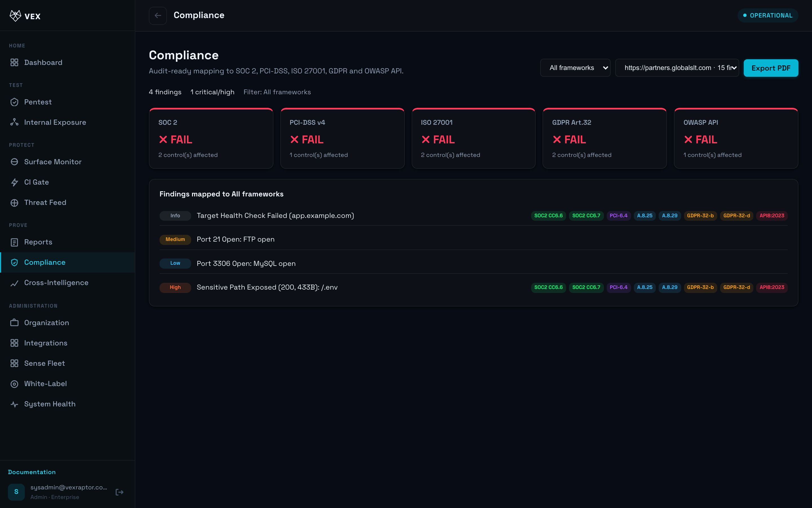Open the Dashboard page
Image resolution: width=812 pixels, height=508 pixels.
coord(67,62)
